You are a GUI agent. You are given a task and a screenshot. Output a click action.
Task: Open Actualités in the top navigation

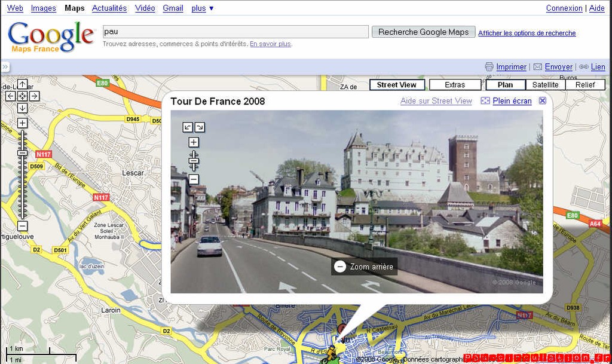(109, 8)
